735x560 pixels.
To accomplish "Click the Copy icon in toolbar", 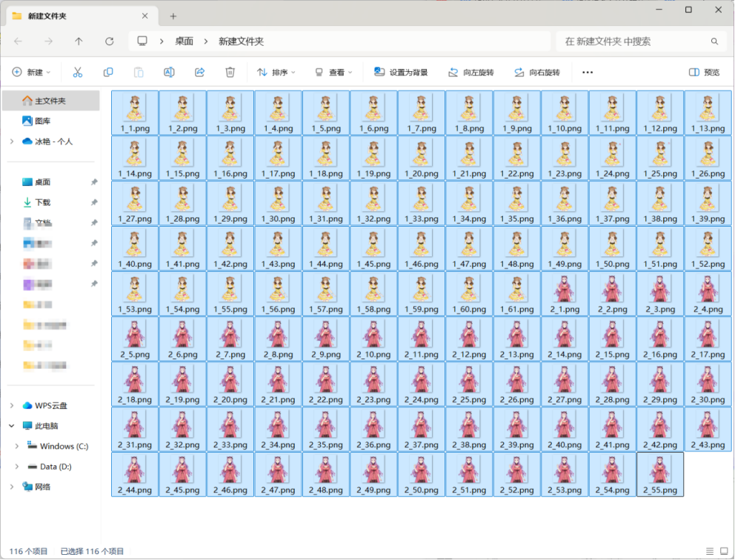I will [108, 72].
